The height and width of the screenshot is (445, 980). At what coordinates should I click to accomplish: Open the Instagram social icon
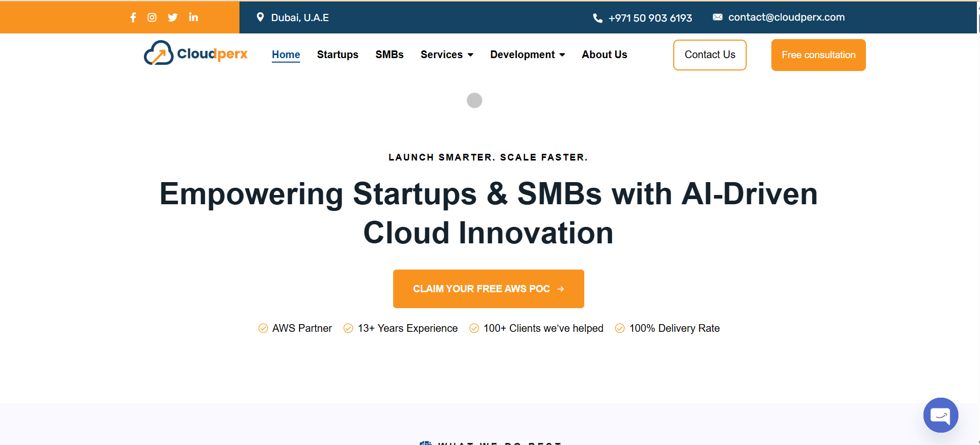[x=152, y=17]
